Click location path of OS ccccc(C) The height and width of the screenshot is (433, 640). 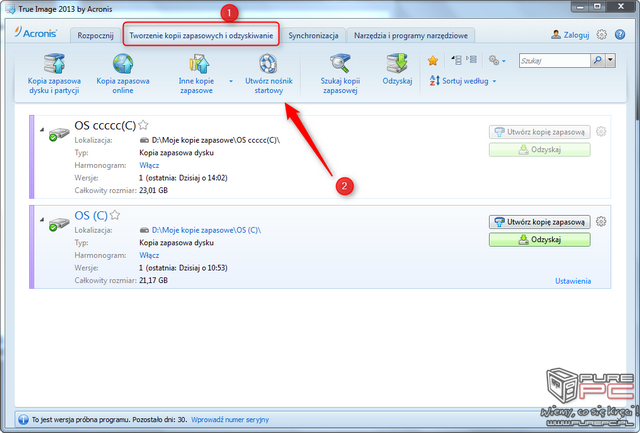click(216, 140)
